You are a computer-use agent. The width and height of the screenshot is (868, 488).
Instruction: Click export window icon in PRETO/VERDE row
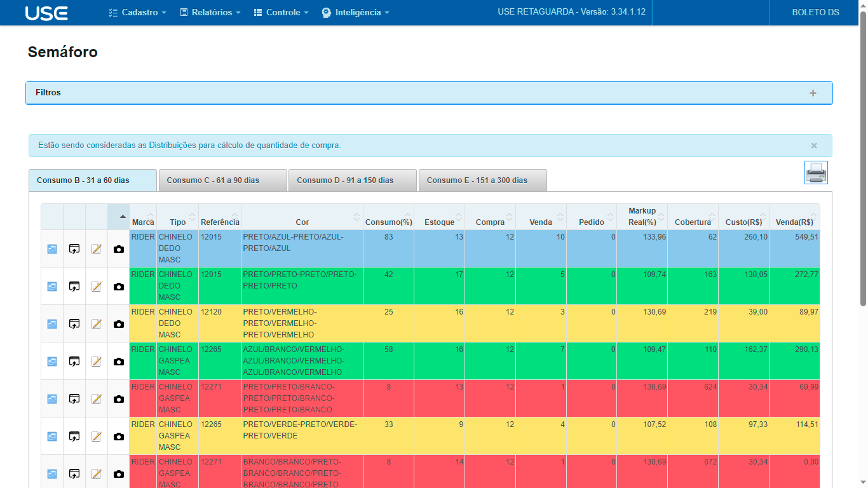pyautogui.click(x=74, y=437)
